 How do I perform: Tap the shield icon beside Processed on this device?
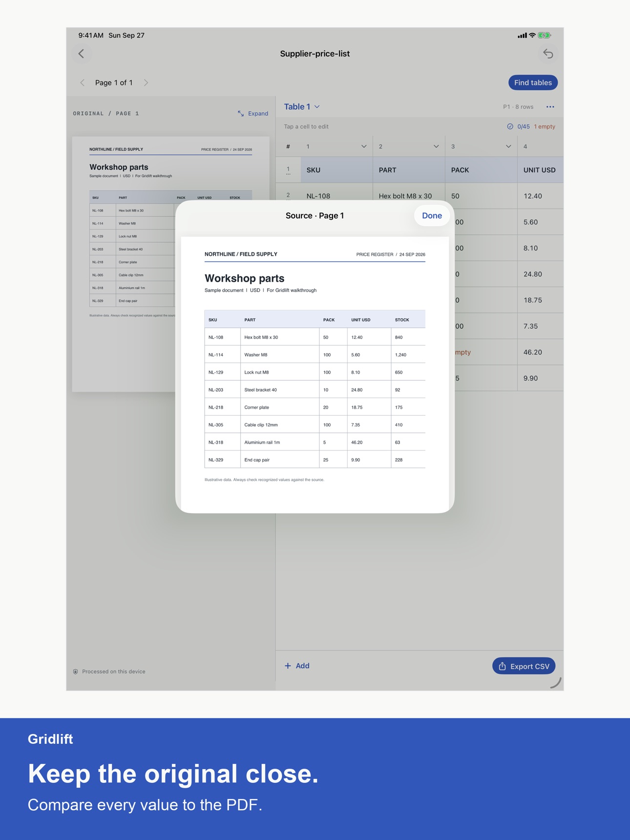(x=76, y=672)
